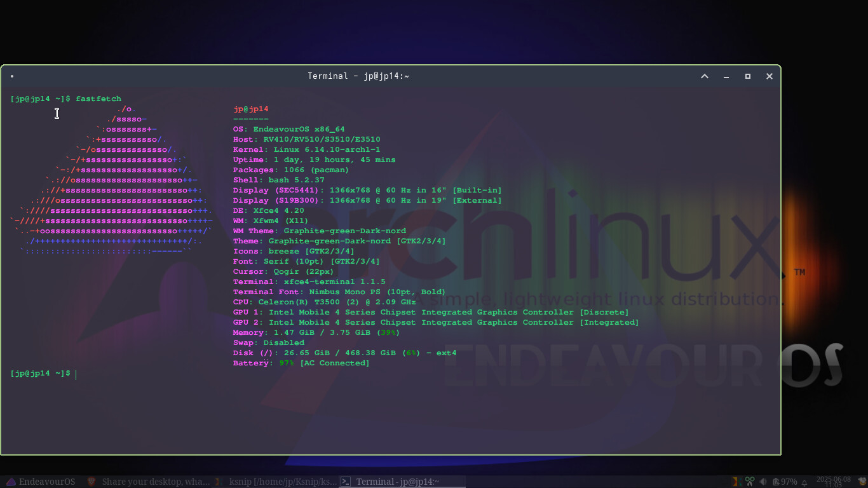868x488 pixels.
Task: Click the 'Host: RV410/RV510/S3510/E3510' line
Action: coord(307,139)
